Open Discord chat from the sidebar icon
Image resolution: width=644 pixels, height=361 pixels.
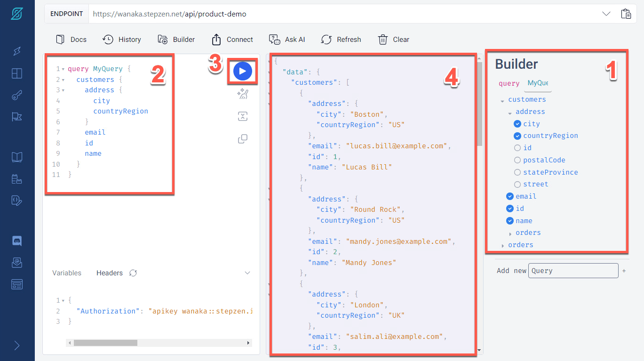pyautogui.click(x=17, y=241)
